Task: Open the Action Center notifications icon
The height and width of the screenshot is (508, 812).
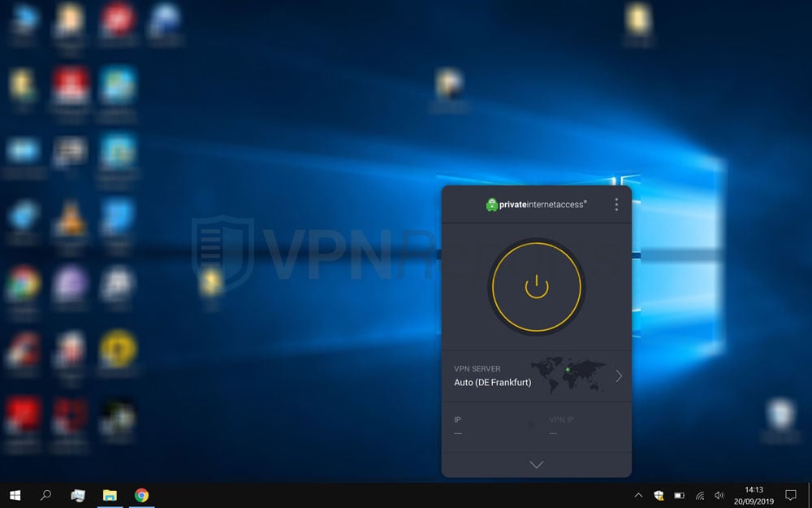Action: pyautogui.click(x=791, y=495)
